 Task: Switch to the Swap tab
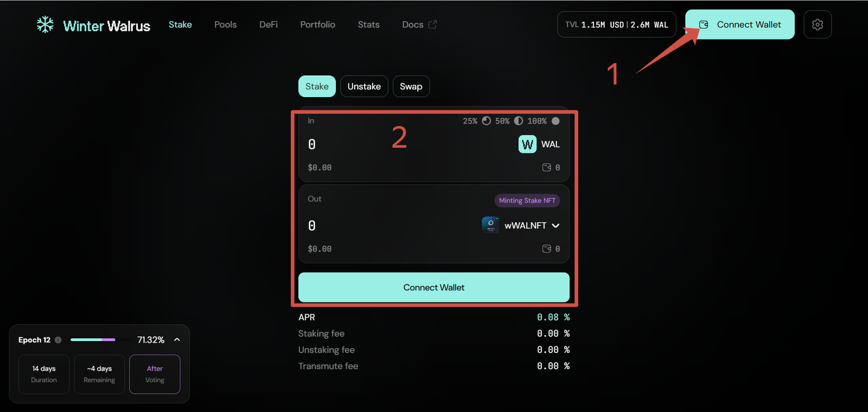(x=411, y=87)
